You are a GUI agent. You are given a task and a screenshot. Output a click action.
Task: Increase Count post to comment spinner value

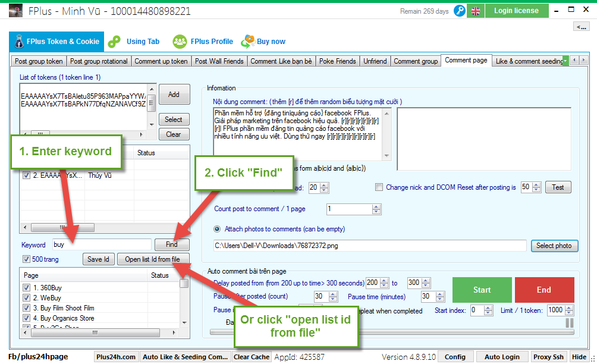click(376, 206)
